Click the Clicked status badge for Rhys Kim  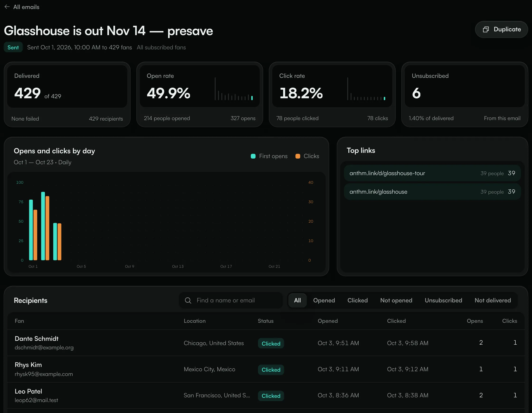(271, 370)
